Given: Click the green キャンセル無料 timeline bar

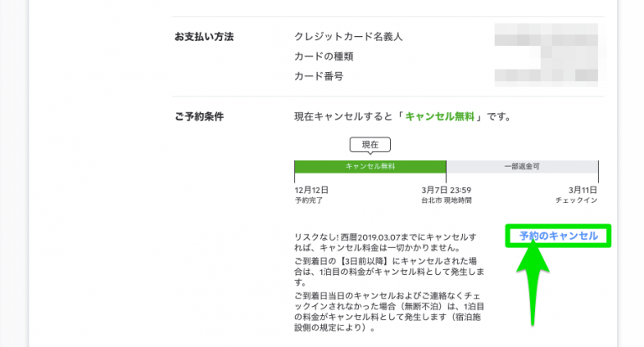Looking at the screenshot, I should pyautogui.click(x=370, y=167).
